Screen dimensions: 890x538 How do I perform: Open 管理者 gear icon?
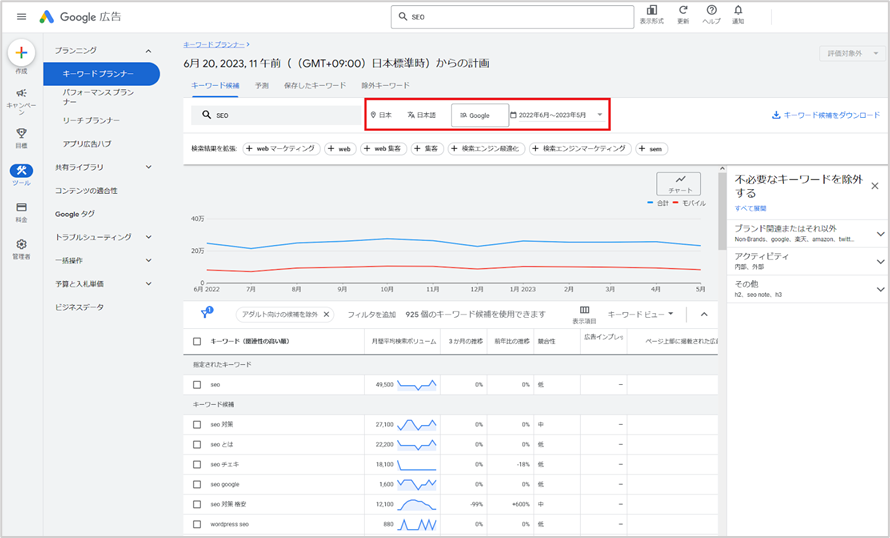pyautogui.click(x=22, y=245)
